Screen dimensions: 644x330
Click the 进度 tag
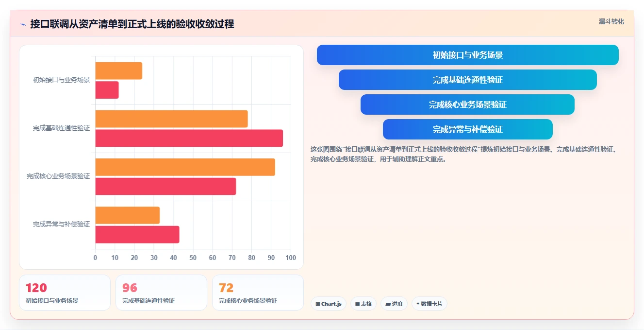point(394,304)
